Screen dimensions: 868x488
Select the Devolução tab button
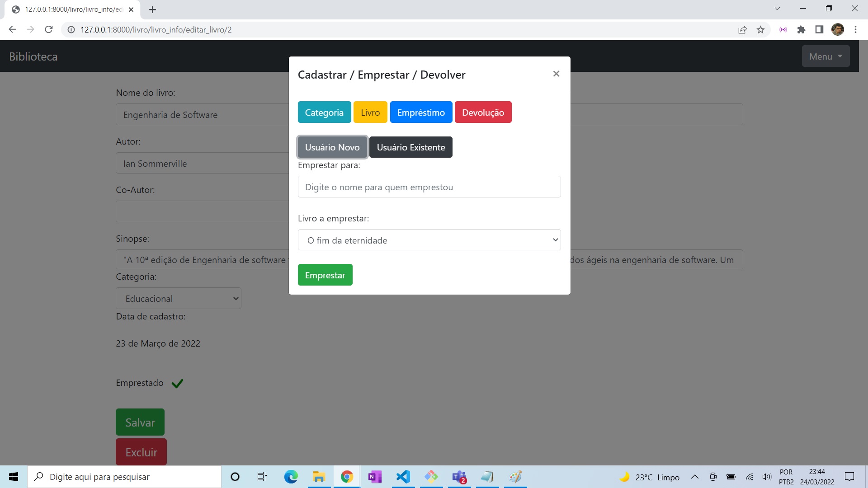(x=483, y=113)
